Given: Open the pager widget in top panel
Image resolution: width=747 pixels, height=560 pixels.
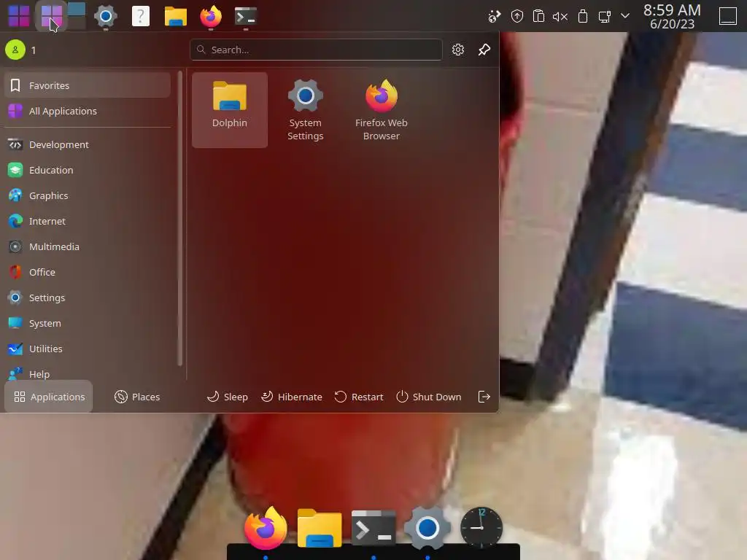Looking at the screenshot, I should [x=77, y=15].
